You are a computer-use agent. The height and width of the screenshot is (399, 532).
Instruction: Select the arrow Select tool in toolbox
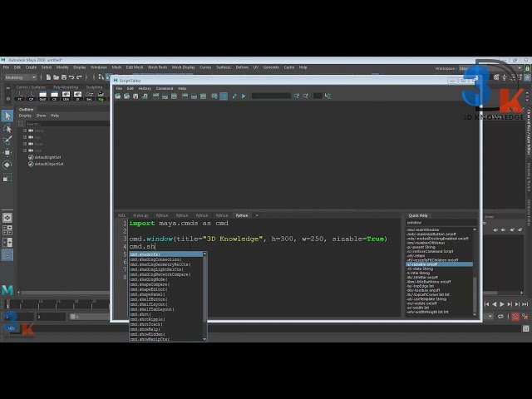(x=7, y=116)
